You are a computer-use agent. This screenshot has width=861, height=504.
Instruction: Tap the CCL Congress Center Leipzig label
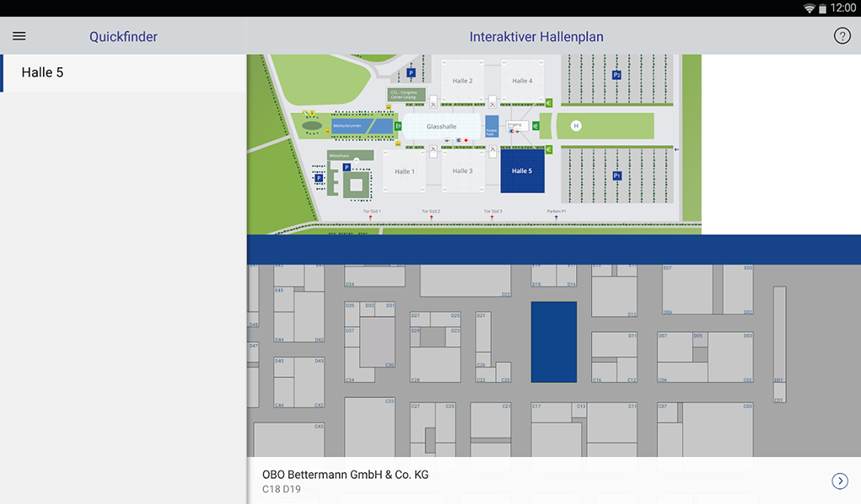click(x=407, y=94)
